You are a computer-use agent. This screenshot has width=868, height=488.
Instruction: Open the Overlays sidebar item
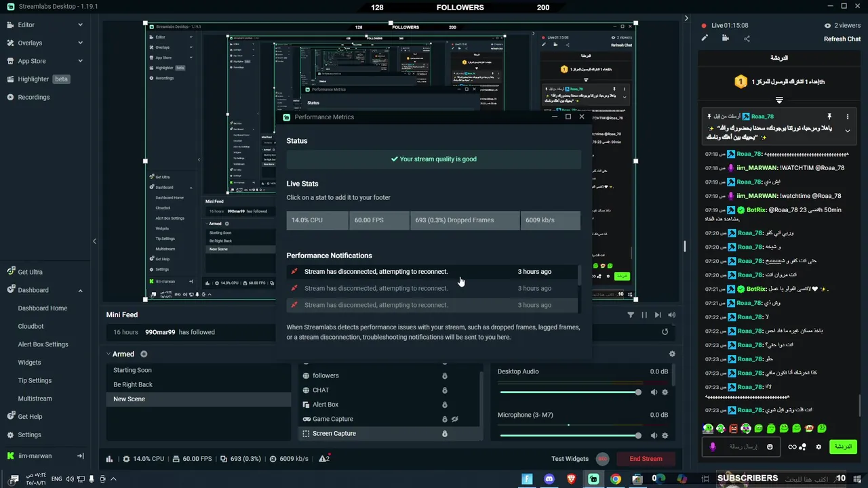pos(29,43)
